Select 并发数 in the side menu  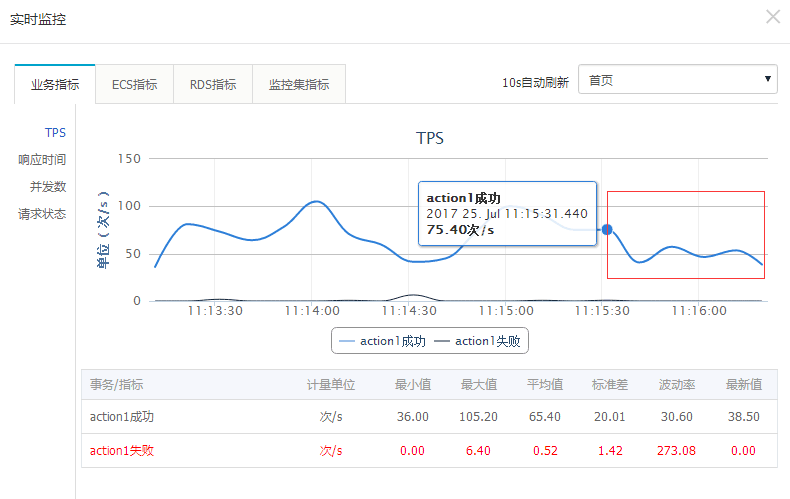click(x=48, y=187)
